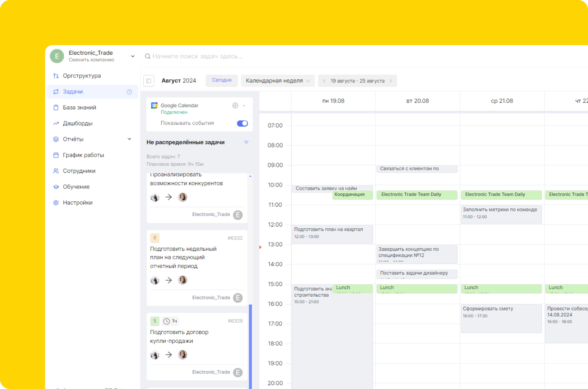Click the Сотрудники people icon
This screenshot has height=389, width=588.
coord(56,171)
